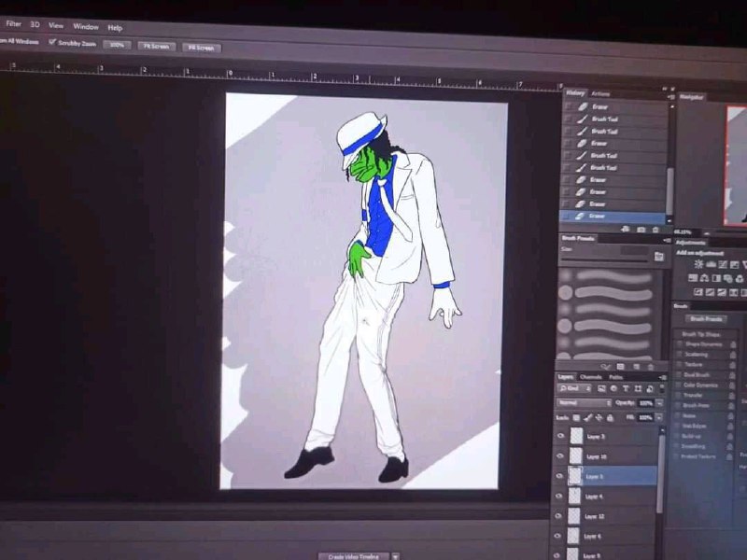Toggle the Scrubby Zoom checkbox
This screenshot has height=560, width=747.
pyautogui.click(x=52, y=42)
